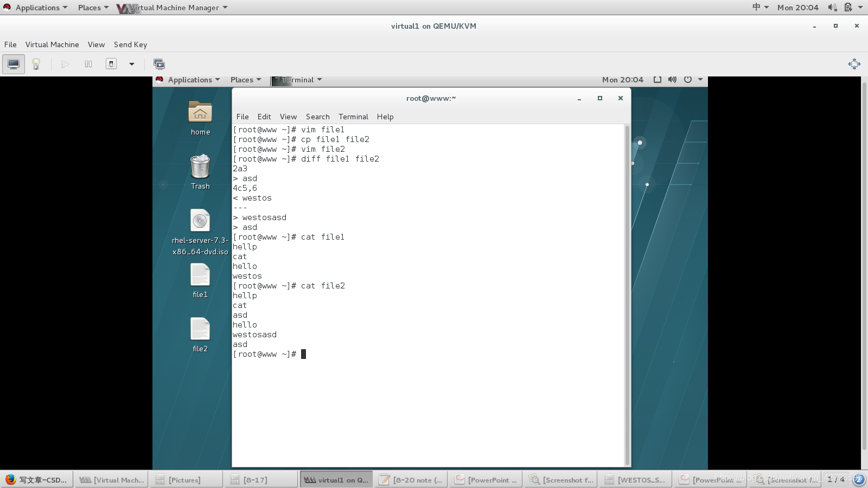Open host volume control icon

point(832,7)
